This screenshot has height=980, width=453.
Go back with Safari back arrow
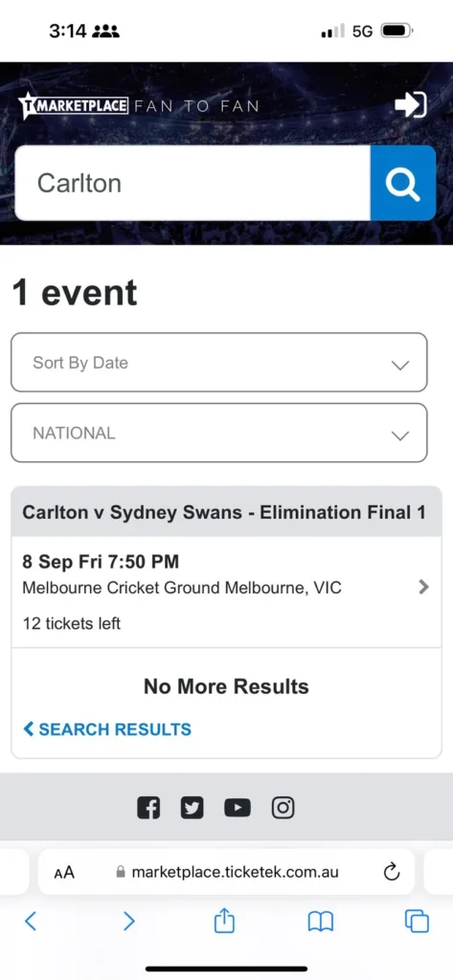[x=31, y=922]
